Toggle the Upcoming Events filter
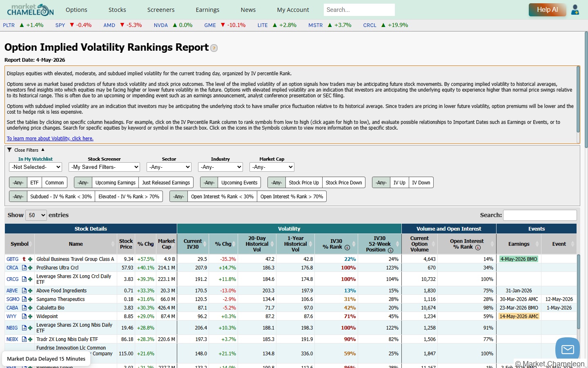Screen dimensions: 588x368 (x=239, y=183)
